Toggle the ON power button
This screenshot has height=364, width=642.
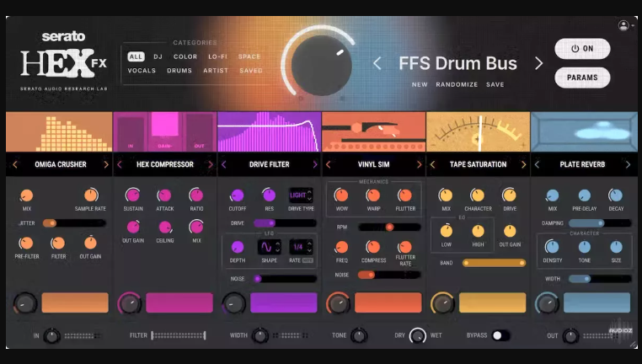582,49
